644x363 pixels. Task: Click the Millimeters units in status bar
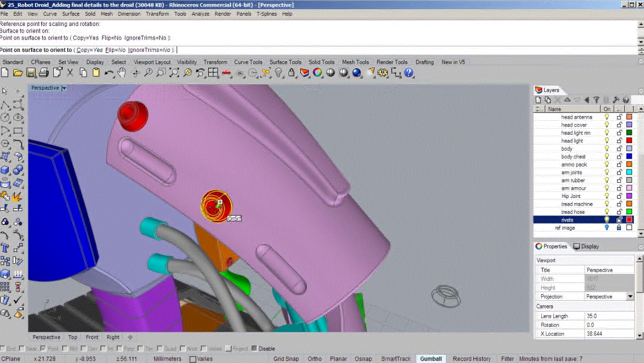tap(167, 359)
